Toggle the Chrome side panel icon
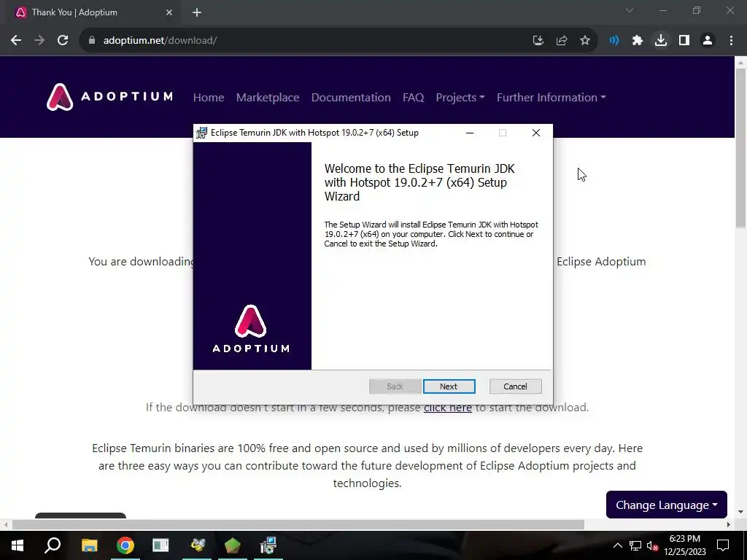 [x=684, y=41]
